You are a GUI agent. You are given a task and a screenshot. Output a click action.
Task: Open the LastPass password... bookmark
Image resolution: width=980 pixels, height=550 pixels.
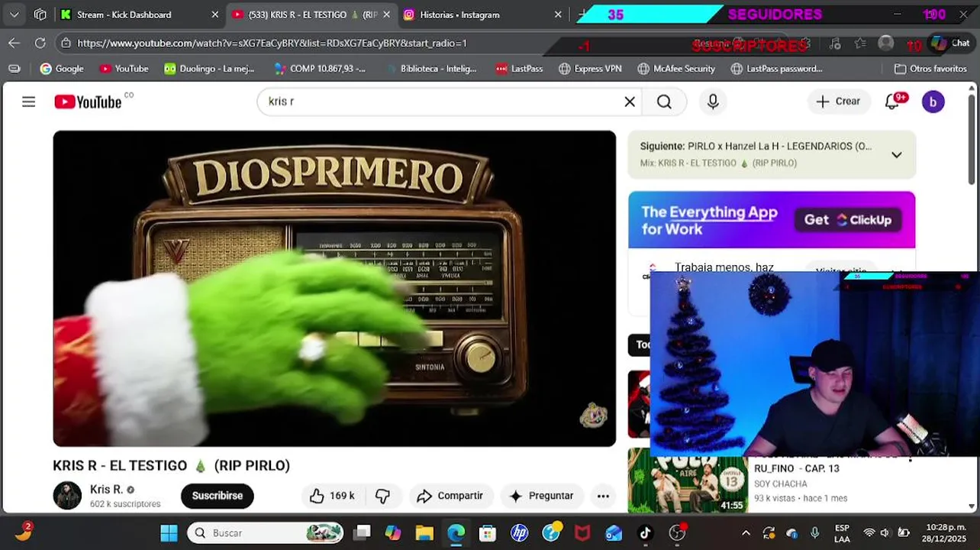pyautogui.click(x=777, y=69)
